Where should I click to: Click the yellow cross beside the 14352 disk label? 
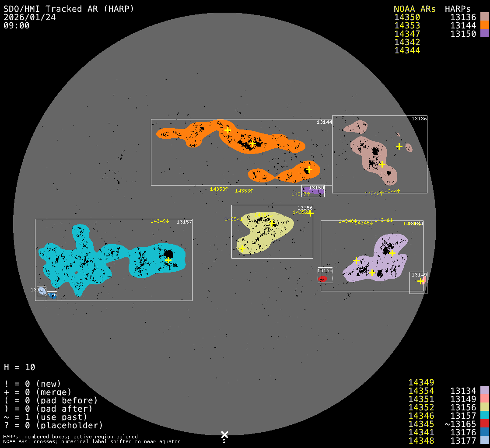point(310,213)
